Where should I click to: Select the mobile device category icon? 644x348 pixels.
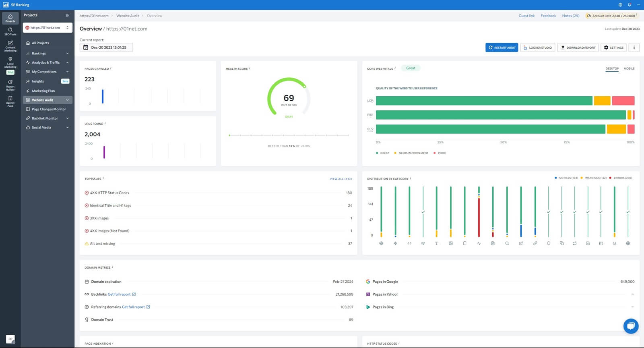pos(464,243)
